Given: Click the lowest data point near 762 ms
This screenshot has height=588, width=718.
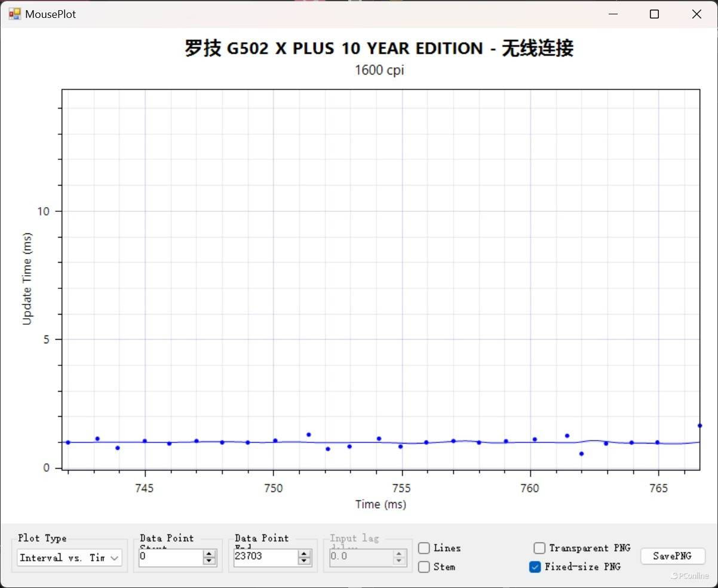Looking at the screenshot, I should (581, 454).
